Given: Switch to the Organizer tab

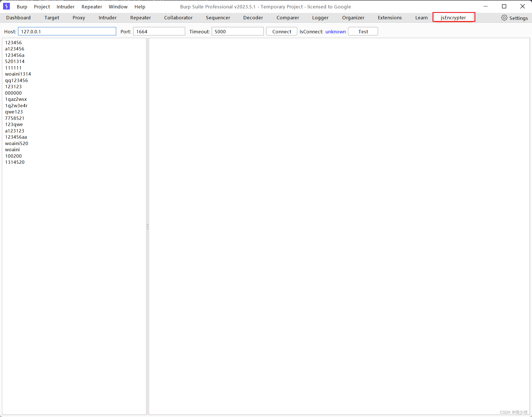Looking at the screenshot, I should click(x=353, y=18).
